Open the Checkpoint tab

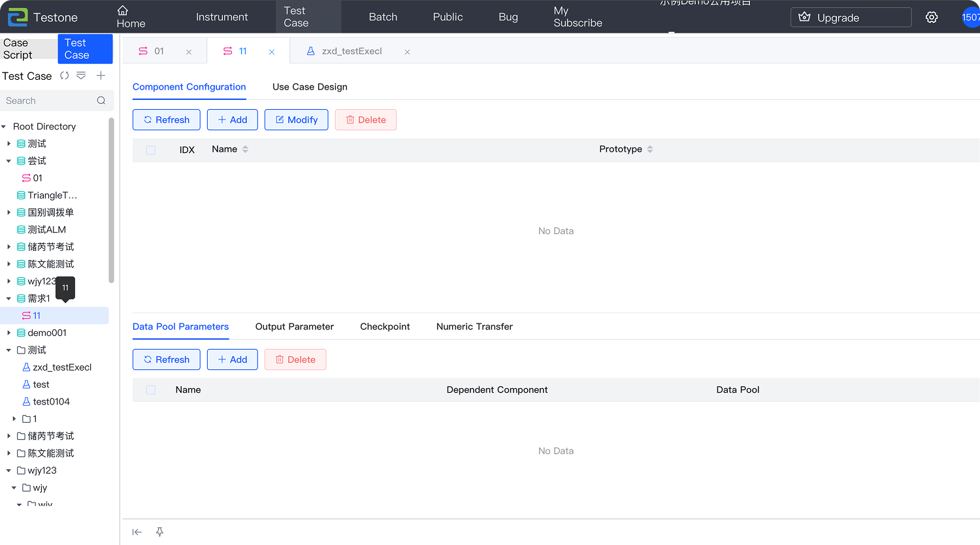[385, 327]
